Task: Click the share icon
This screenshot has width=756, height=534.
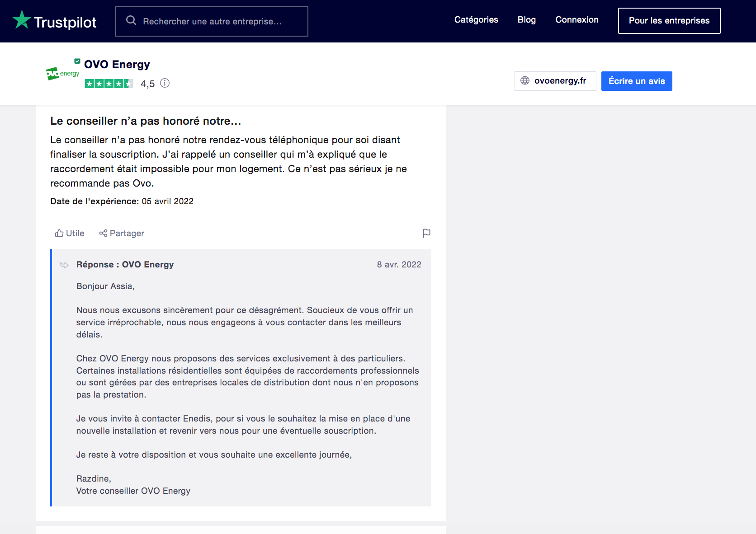Action: coord(103,233)
